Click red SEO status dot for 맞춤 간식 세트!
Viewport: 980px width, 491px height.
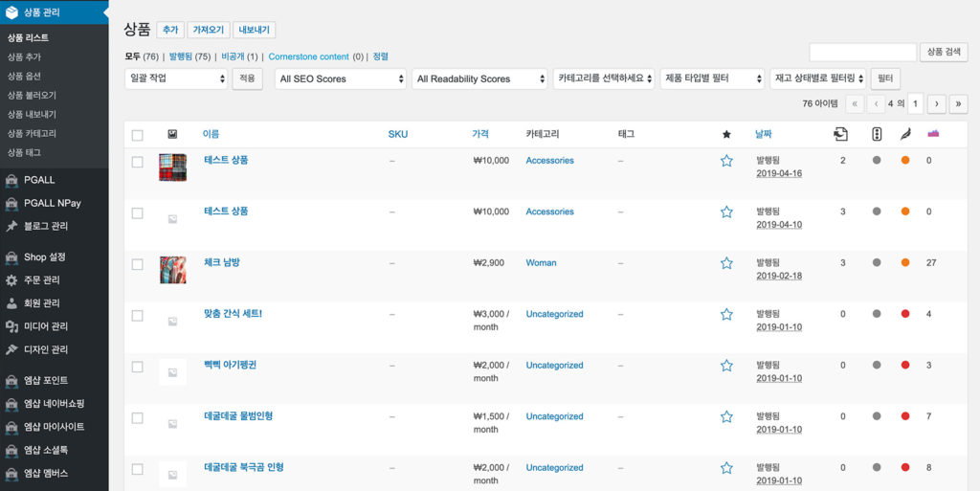pyautogui.click(x=905, y=314)
